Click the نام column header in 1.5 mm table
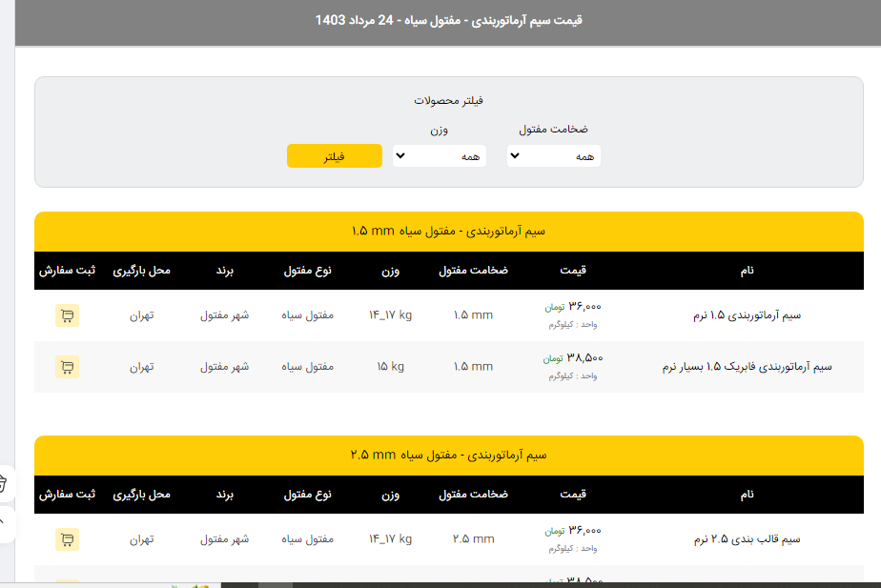The width and height of the screenshot is (881, 588). point(747,271)
